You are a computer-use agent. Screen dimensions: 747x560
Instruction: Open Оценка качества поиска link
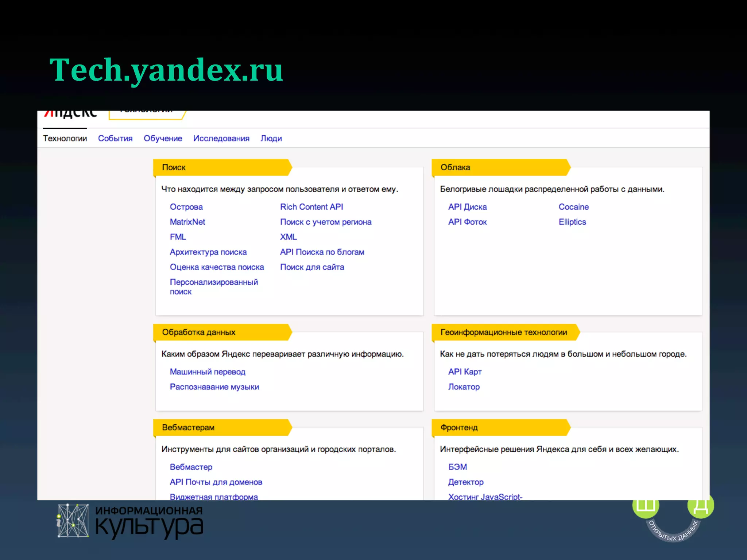coord(217,267)
